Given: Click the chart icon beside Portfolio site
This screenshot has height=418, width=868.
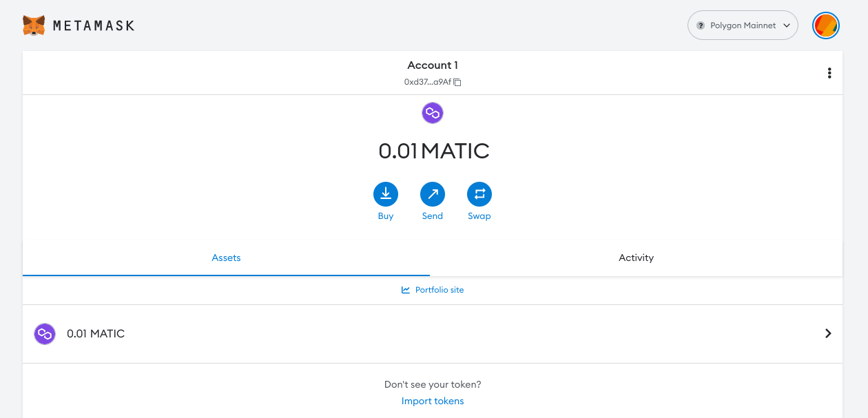Looking at the screenshot, I should [406, 290].
